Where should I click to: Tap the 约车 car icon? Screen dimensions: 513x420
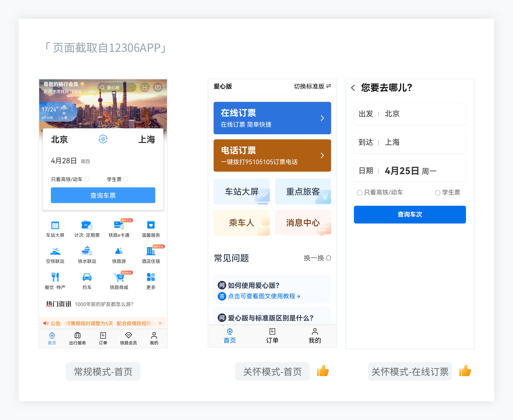pos(87,277)
